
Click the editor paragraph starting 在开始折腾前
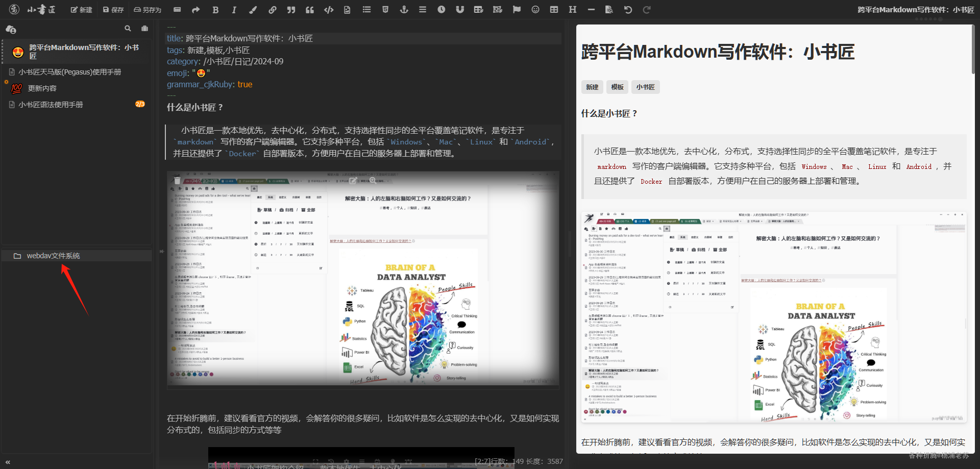[363, 424]
